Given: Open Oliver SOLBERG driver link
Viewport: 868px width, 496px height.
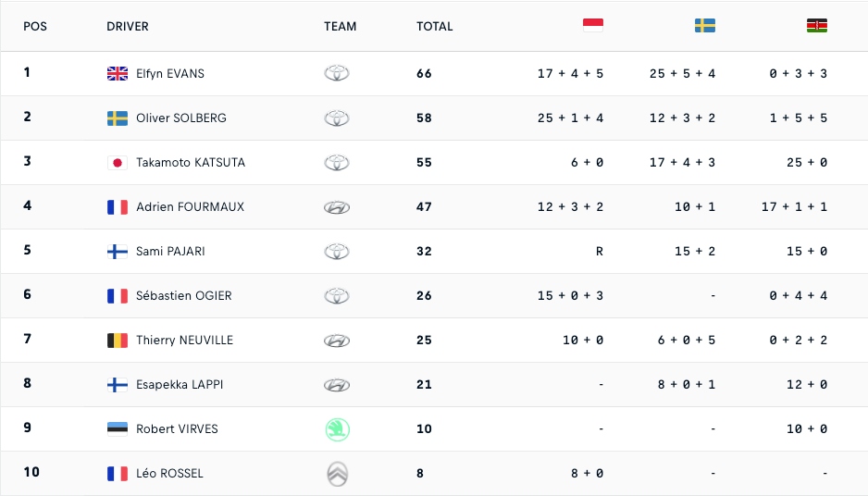Looking at the screenshot, I should 180,118.
